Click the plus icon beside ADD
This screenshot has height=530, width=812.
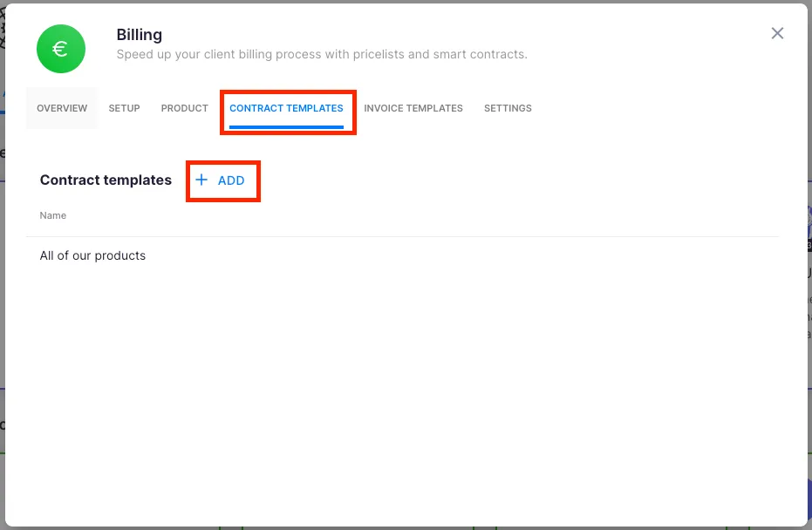tap(201, 180)
